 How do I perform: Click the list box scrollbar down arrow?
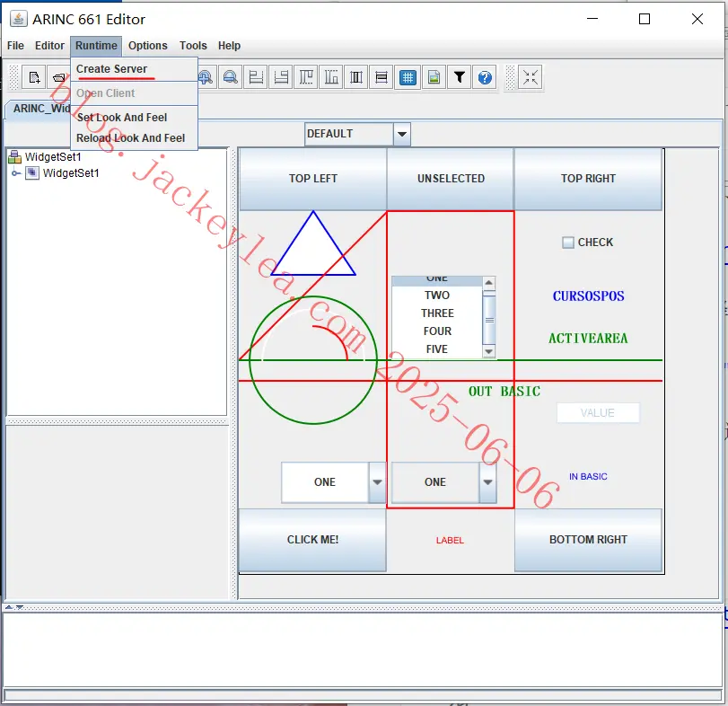[488, 351]
